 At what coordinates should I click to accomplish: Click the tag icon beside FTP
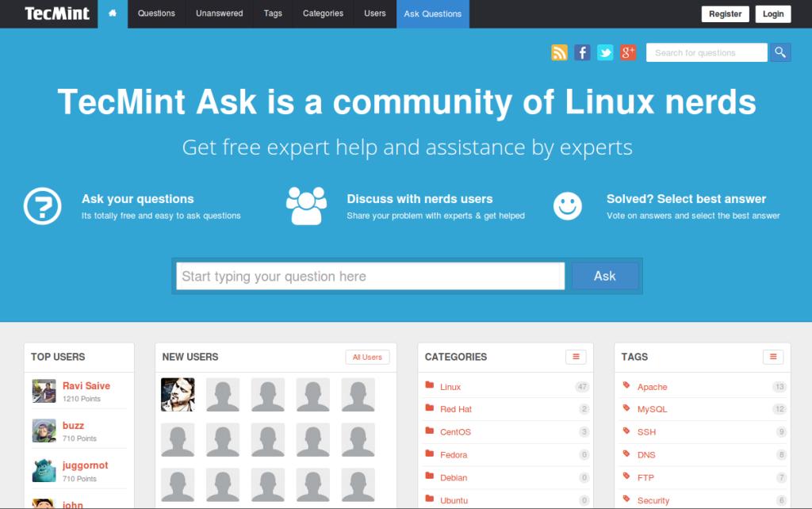pos(626,476)
